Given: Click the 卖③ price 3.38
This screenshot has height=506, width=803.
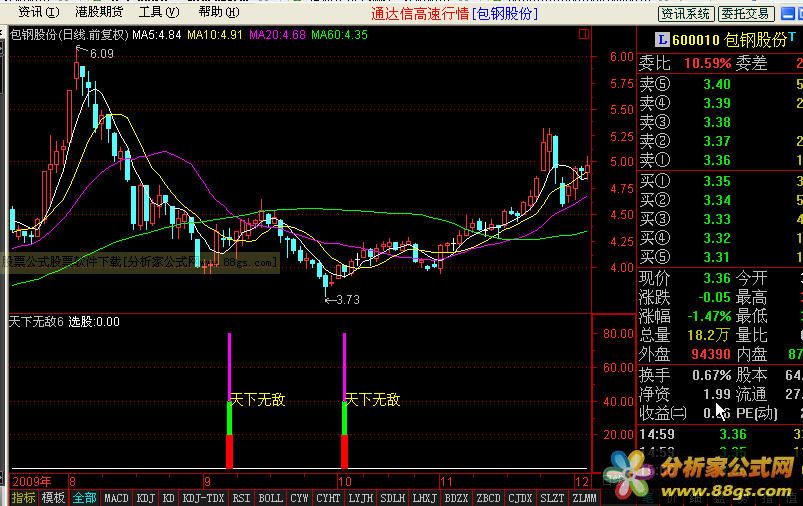Looking at the screenshot, I should (x=717, y=122).
